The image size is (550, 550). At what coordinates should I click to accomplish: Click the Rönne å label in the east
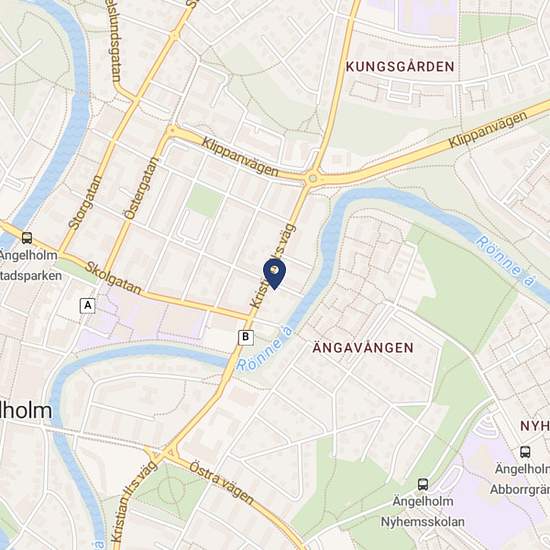[x=507, y=262]
